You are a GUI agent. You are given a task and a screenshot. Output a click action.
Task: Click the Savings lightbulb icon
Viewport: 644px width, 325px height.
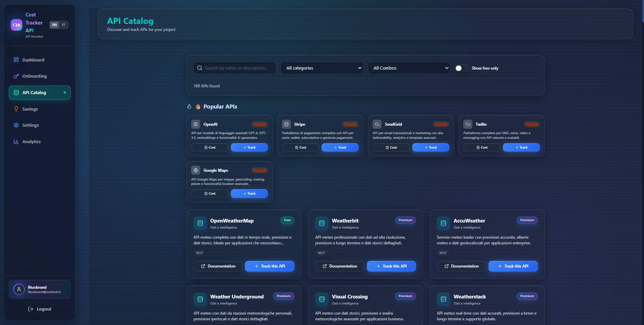pyautogui.click(x=16, y=109)
